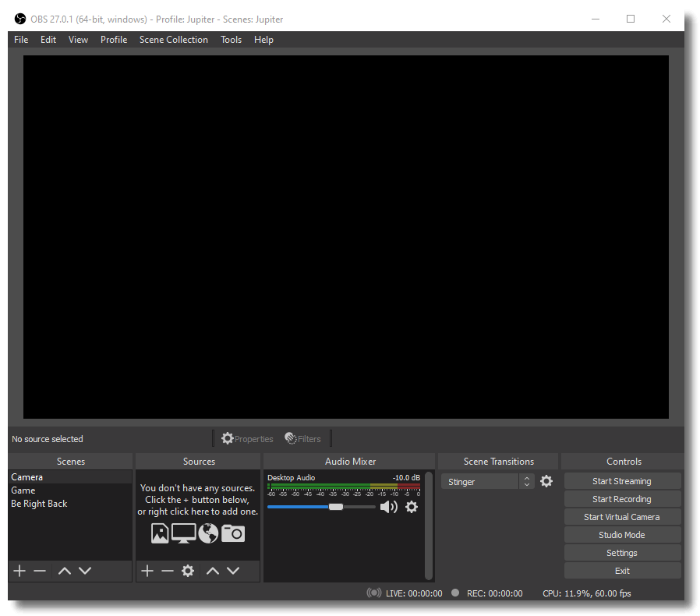Click the browser source globe icon
This screenshot has height=616, width=700.
208,533
